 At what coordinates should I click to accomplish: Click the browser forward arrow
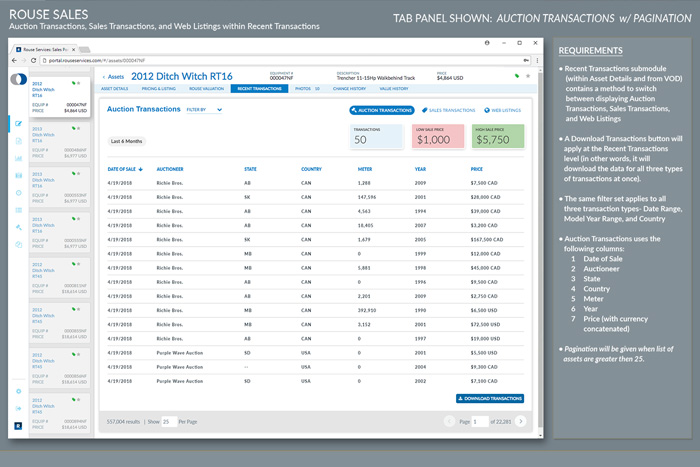(24, 60)
